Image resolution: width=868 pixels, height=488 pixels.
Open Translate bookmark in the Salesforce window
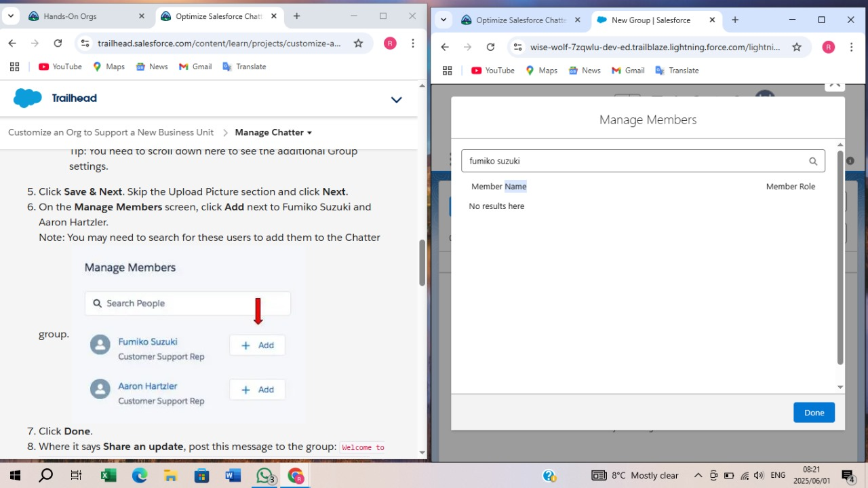pos(677,70)
